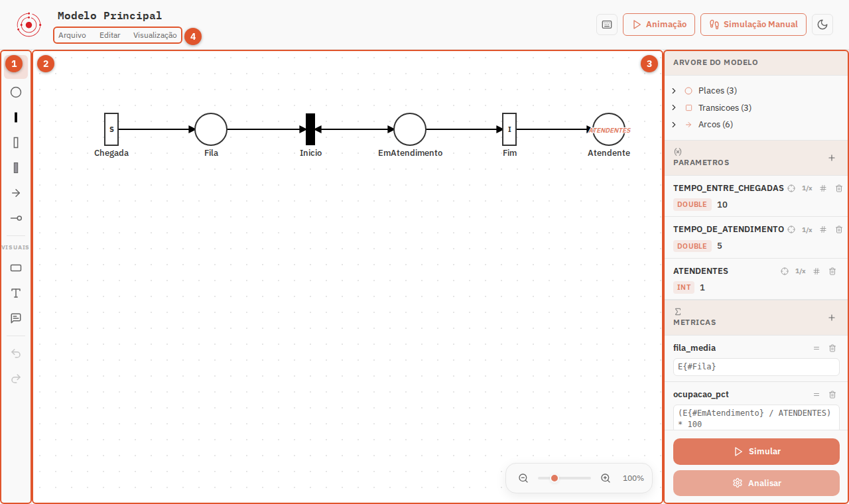Open the keyboard shortcuts icon
This screenshot has height=504, width=849.
click(x=607, y=25)
